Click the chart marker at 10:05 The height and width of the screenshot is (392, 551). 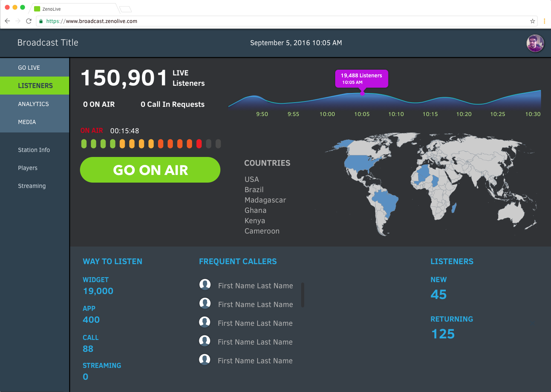362,93
